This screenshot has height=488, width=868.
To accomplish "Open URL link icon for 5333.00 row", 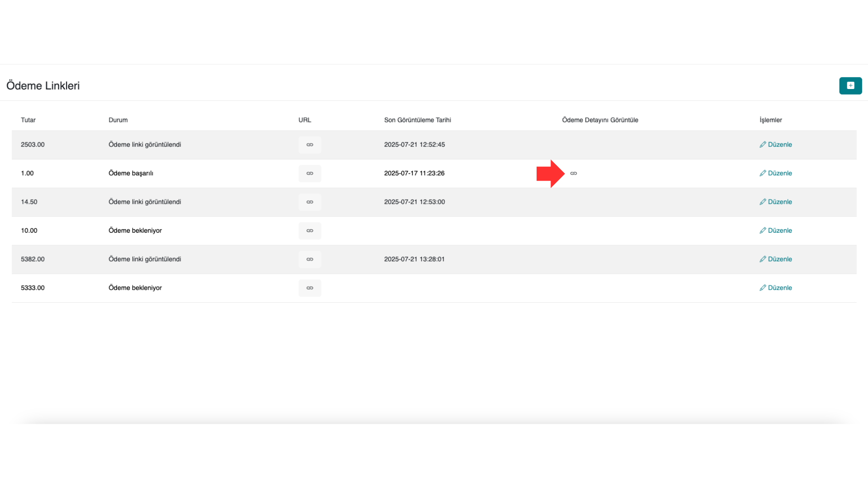I will point(310,288).
